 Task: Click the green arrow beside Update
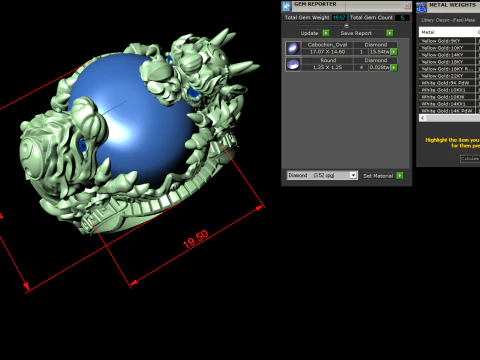coord(326,33)
